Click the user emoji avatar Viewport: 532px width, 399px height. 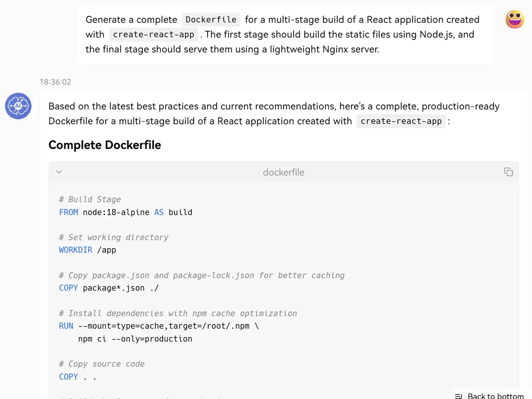click(515, 19)
